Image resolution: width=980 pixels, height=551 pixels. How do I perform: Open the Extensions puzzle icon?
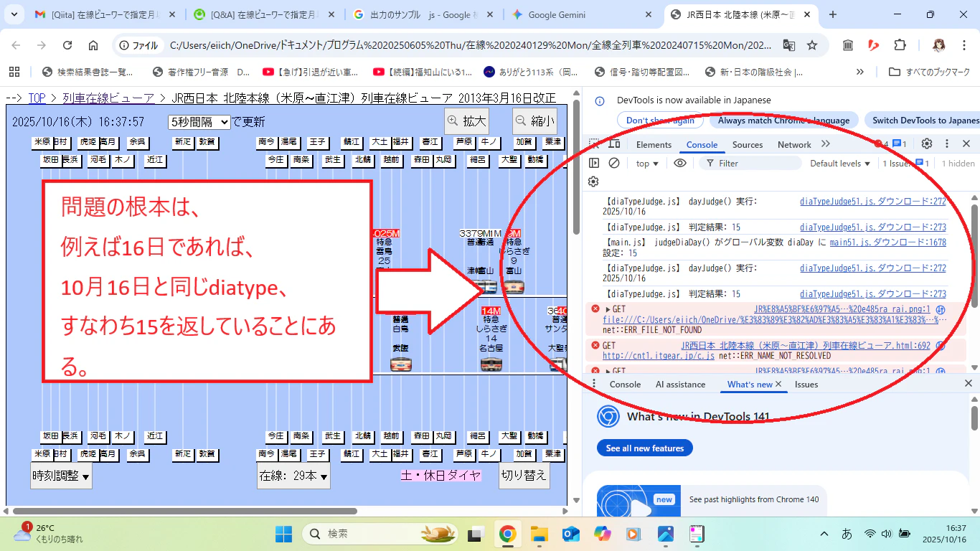[900, 45]
